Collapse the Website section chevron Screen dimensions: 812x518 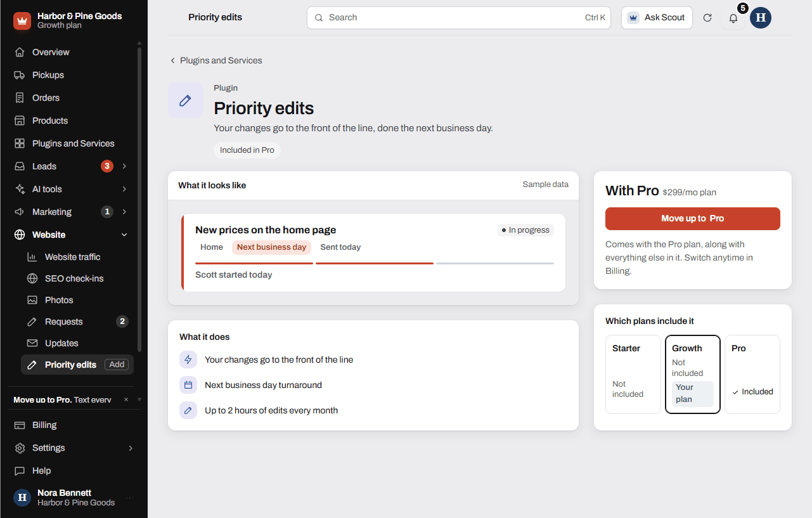124,235
